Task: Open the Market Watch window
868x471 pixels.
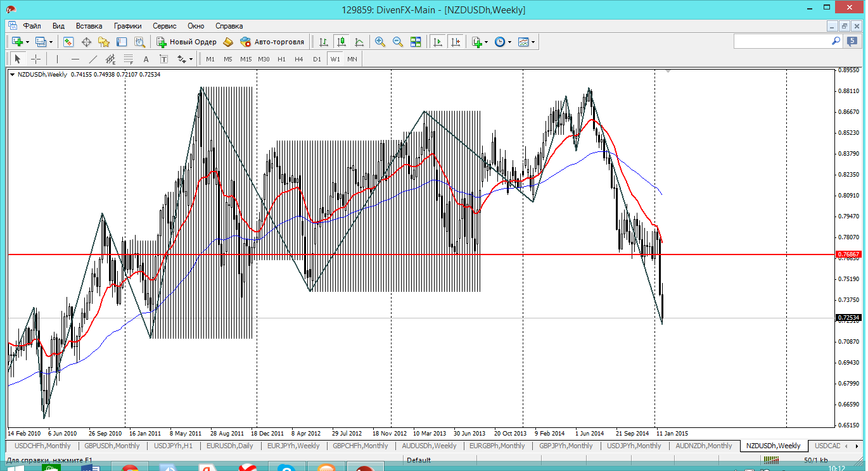Action: point(68,42)
